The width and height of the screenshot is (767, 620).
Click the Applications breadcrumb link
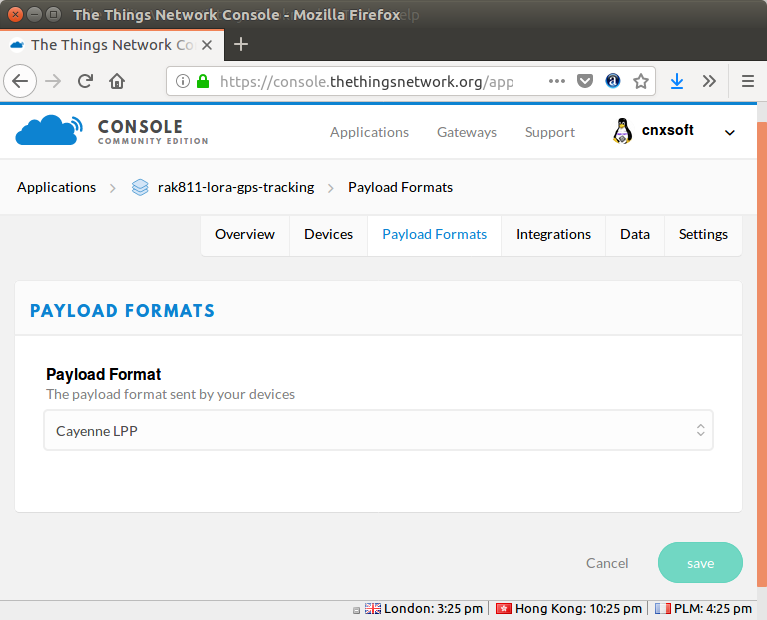(x=56, y=187)
